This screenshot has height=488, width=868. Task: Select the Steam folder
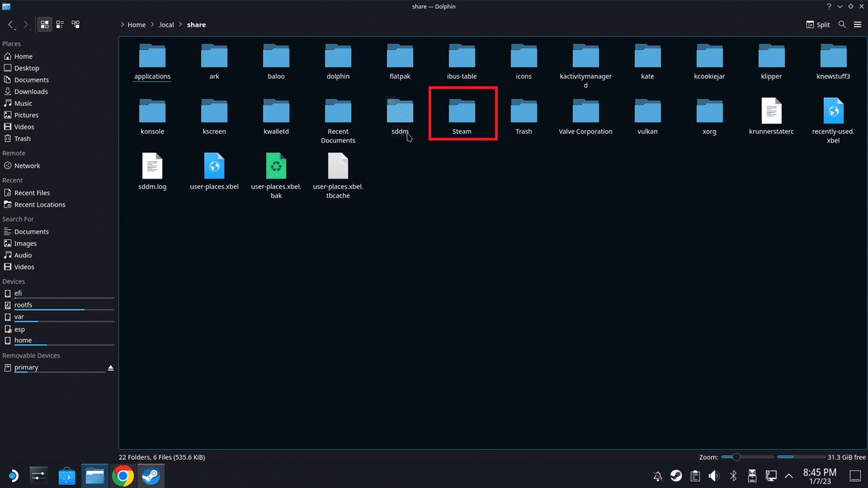pyautogui.click(x=461, y=116)
